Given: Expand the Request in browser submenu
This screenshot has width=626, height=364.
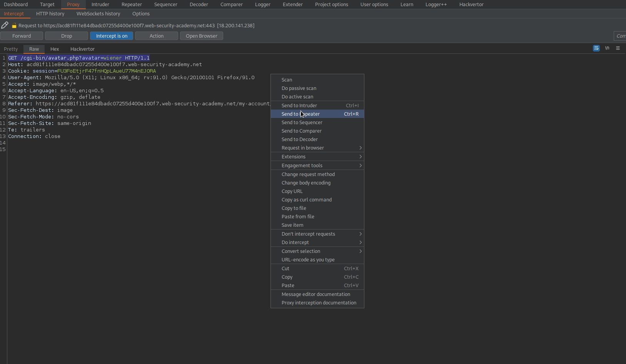Looking at the screenshot, I should [317, 148].
